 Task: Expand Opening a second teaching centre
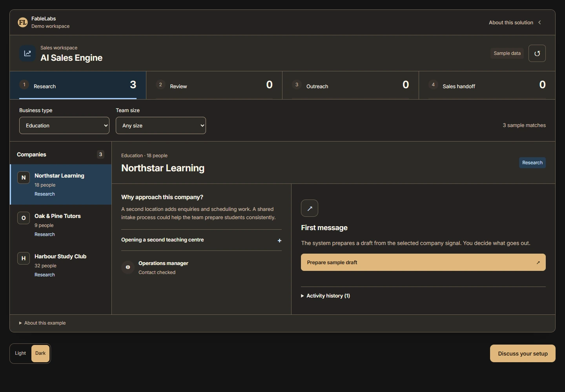(201, 240)
